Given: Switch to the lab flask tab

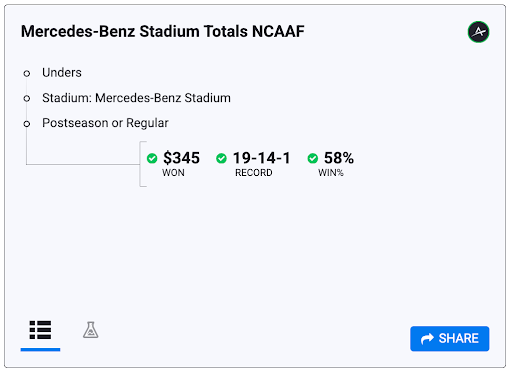Looking at the screenshot, I should point(91,330).
